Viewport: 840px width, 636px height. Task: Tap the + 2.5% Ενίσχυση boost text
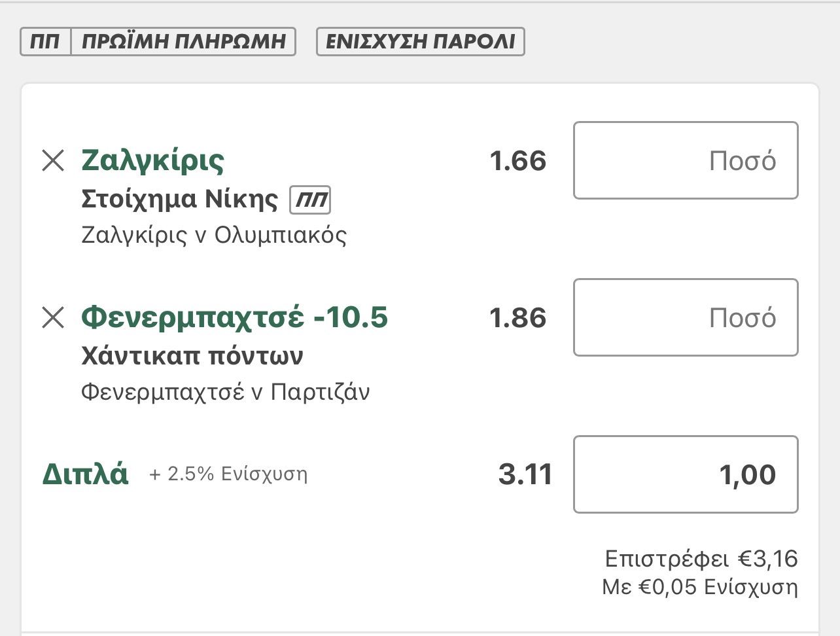coord(228,474)
